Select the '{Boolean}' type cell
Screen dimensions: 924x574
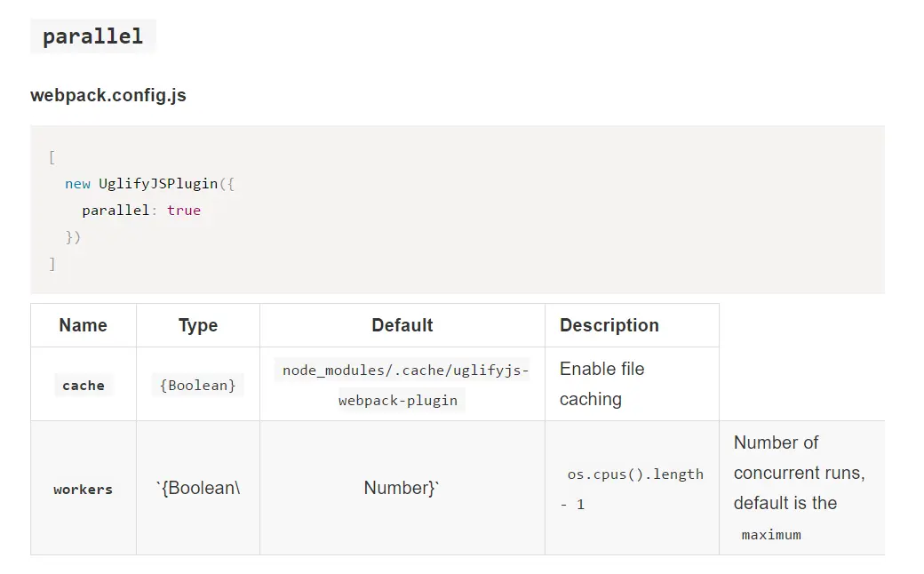click(x=198, y=386)
